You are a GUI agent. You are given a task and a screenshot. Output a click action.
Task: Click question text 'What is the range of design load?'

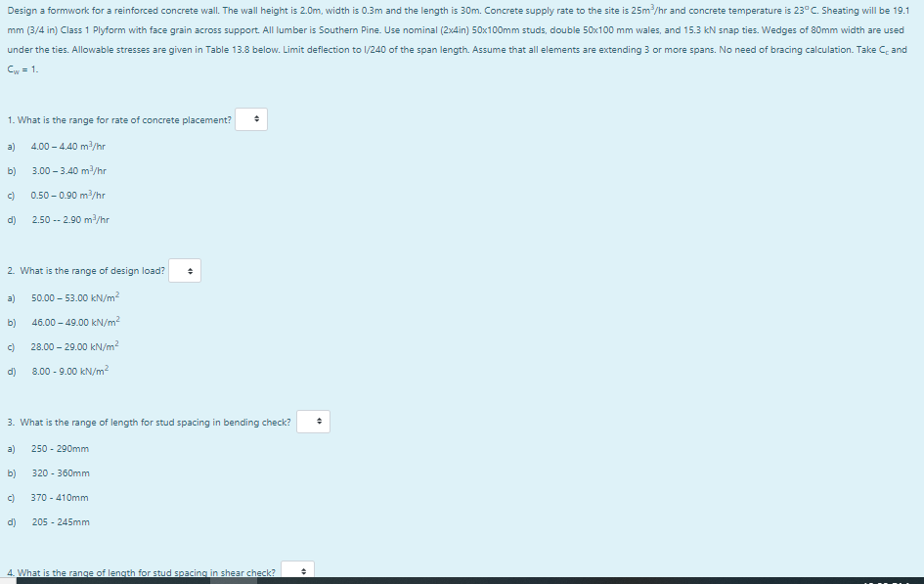click(x=93, y=271)
